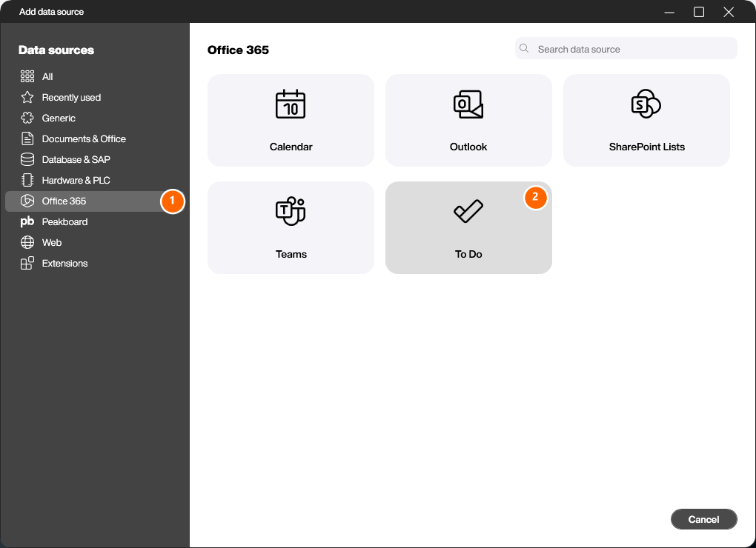The width and height of the screenshot is (756, 548).
Task: Close the Add data source window
Action: tap(729, 12)
